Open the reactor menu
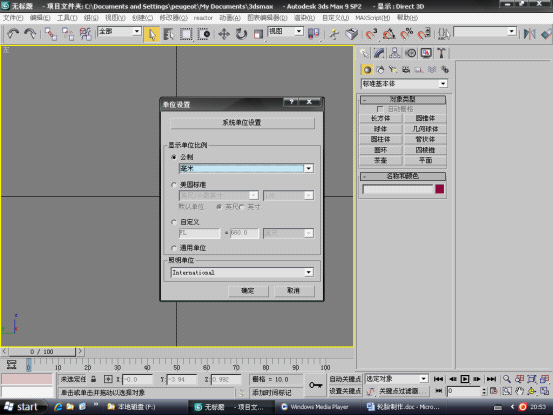This screenshot has height=415, width=553. pyautogui.click(x=203, y=18)
